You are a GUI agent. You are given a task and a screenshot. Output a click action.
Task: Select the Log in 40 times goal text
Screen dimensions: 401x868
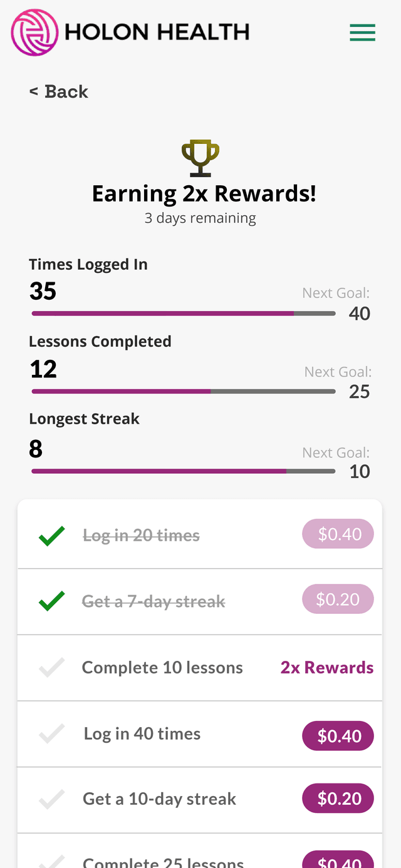[x=142, y=733]
